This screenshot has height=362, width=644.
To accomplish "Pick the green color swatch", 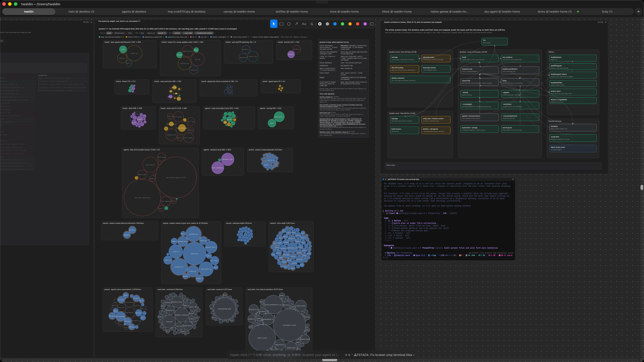I will click(x=343, y=24).
